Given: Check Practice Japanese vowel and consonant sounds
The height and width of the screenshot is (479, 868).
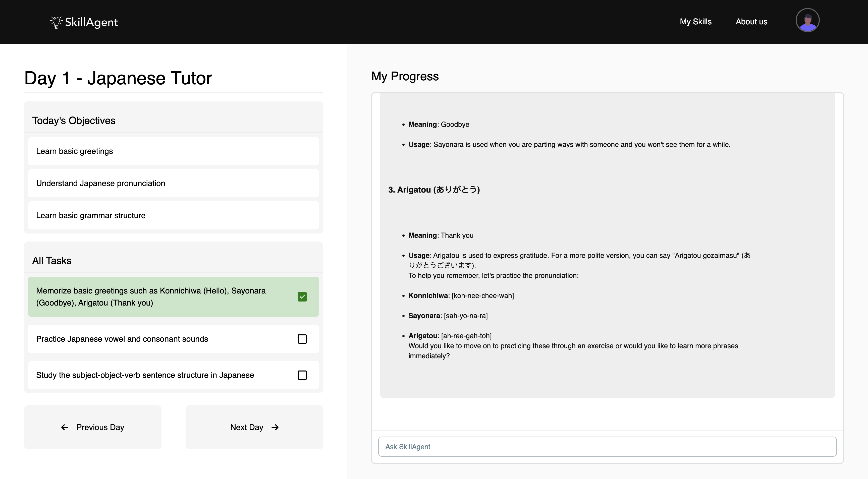Looking at the screenshot, I should [302, 339].
